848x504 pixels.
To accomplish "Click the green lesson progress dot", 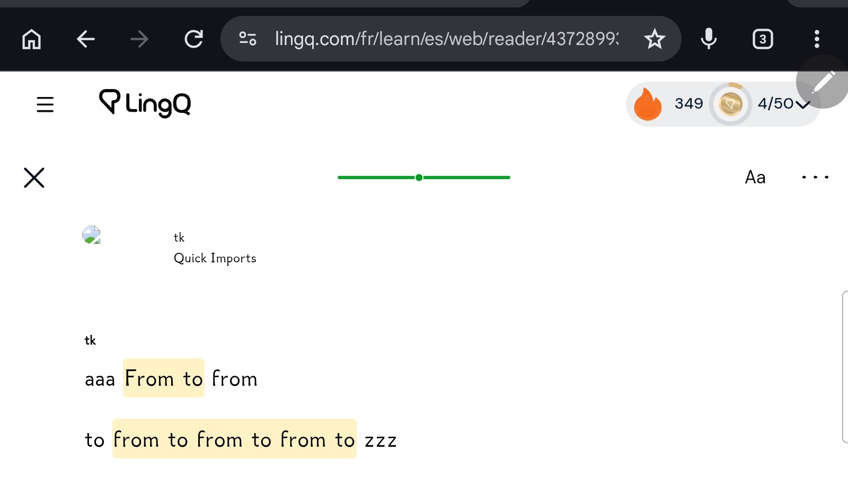I will click(x=419, y=178).
